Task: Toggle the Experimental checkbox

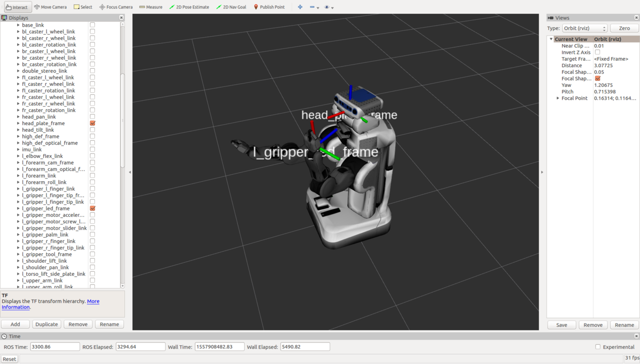Action: [x=598, y=347]
